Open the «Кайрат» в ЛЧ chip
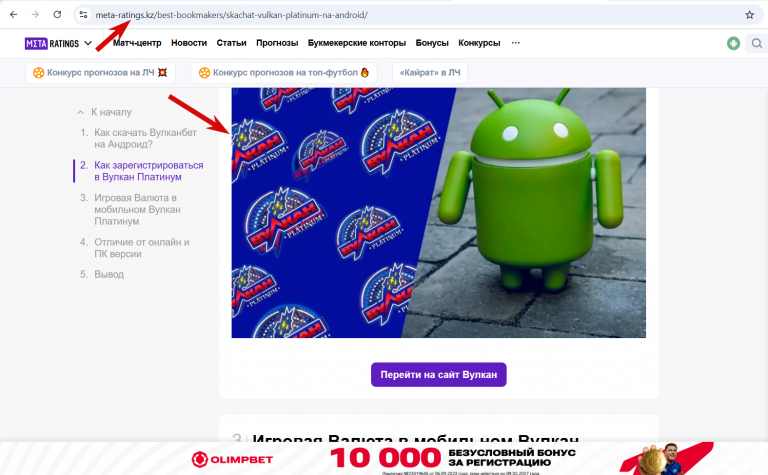The width and height of the screenshot is (768, 475). (x=430, y=73)
